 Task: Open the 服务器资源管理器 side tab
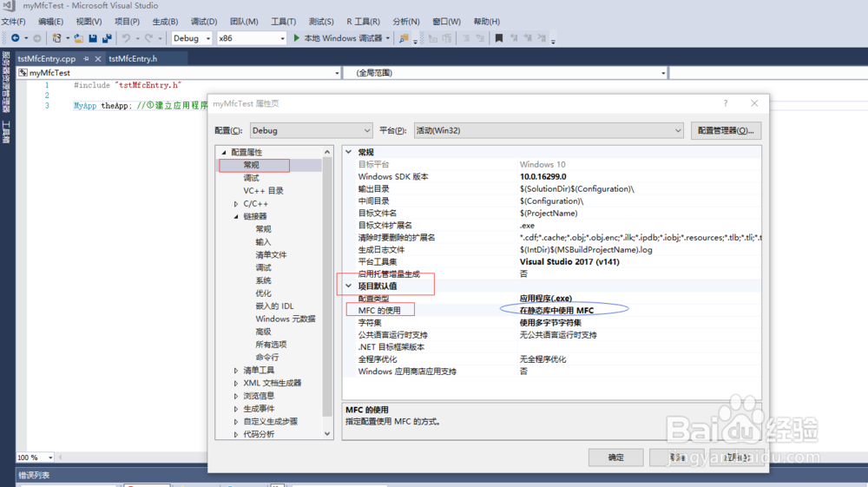[6, 82]
